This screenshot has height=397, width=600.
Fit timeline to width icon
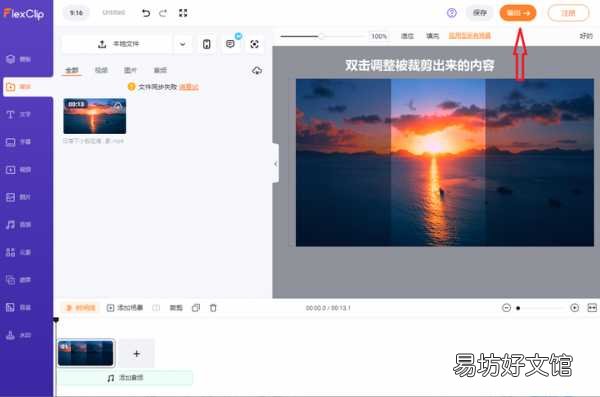click(x=592, y=308)
